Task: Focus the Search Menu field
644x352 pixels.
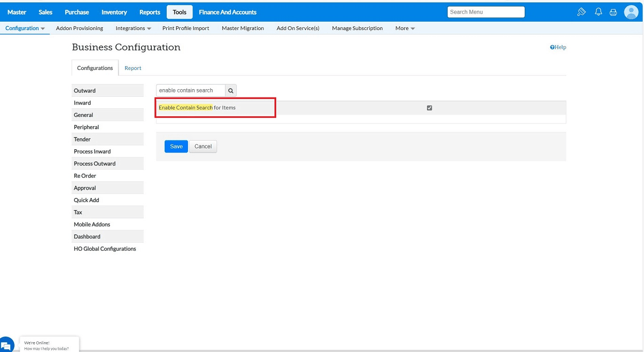Action: 486,12
